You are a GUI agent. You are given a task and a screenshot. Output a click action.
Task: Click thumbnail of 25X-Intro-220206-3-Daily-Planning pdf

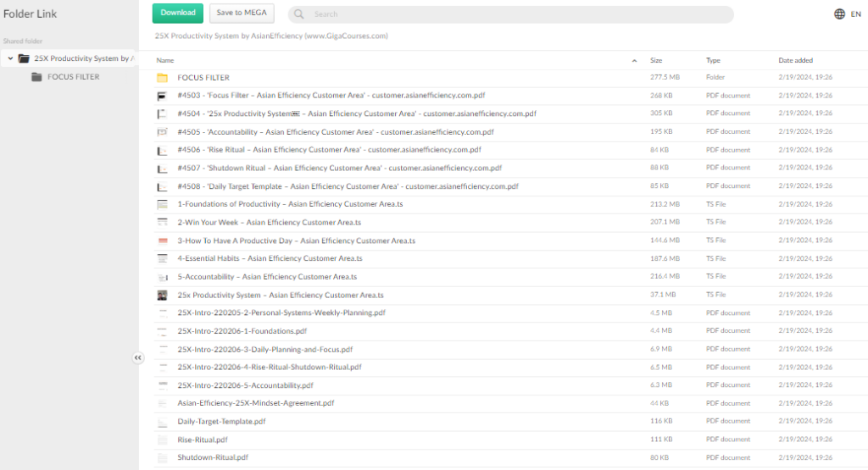tap(162, 350)
